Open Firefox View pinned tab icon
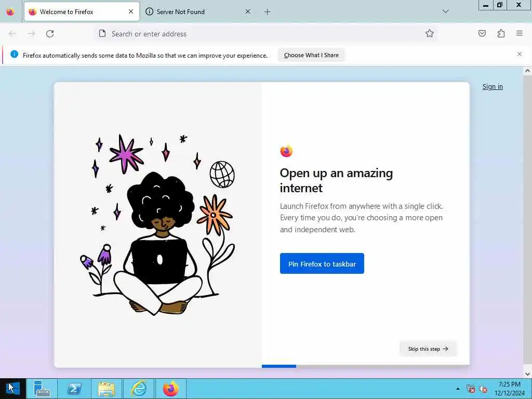Screen dimensions: 532x399 (x=10, y=12)
